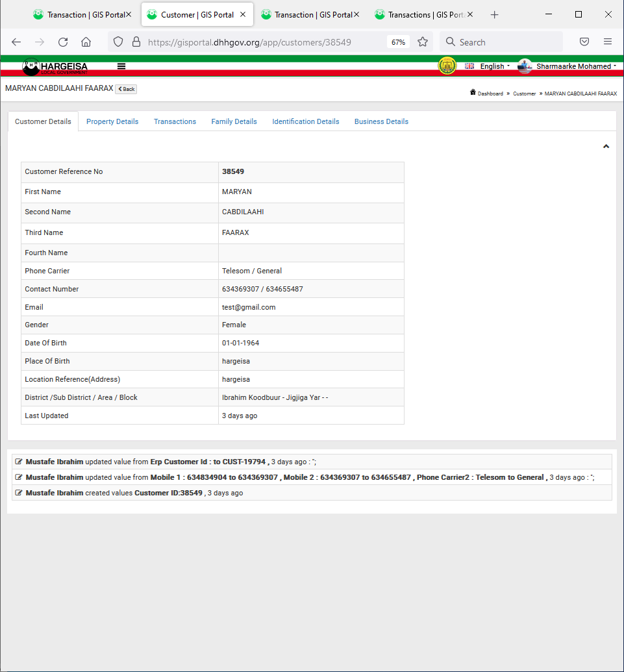Click the Customer breadcrumb link
The image size is (624, 672).
point(524,93)
